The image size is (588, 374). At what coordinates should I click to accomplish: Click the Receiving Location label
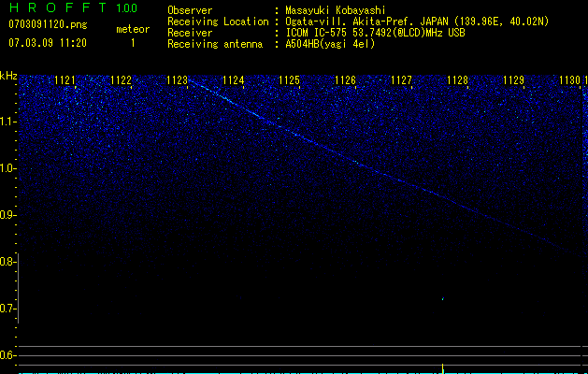[218, 22]
